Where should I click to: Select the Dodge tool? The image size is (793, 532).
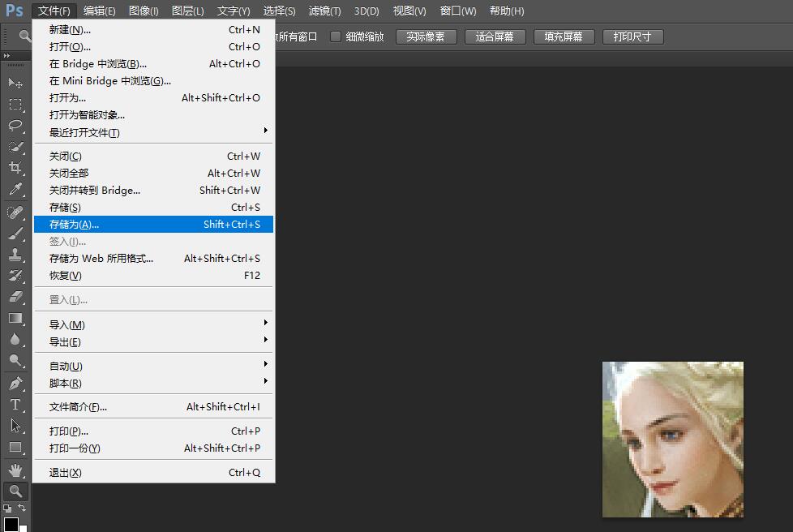tap(15, 361)
